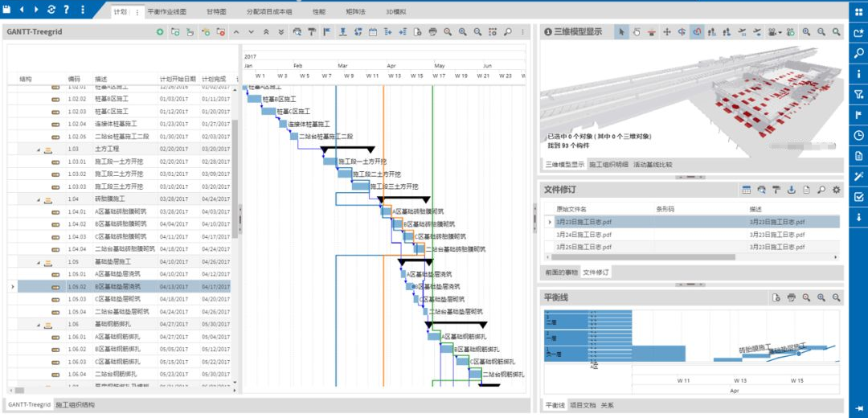Image resolution: width=868 pixels, height=418 pixels.
Task: Click the apps grid icon atop right sidebar
Action: pos(858,12)
